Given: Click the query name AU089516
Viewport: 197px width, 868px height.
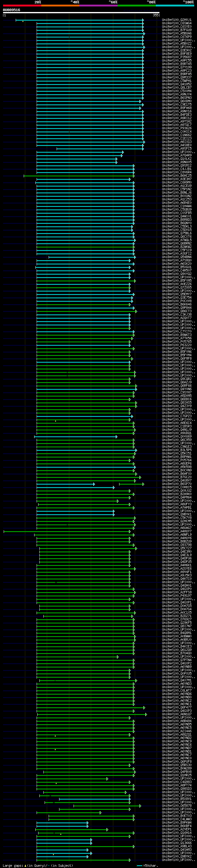Looking at the screenshot, I should coord(11,10).
